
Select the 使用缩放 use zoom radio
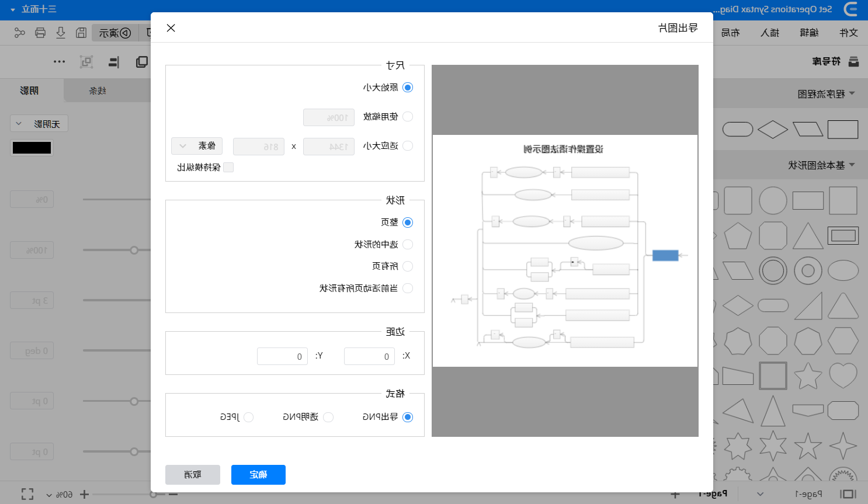[408, 117]
